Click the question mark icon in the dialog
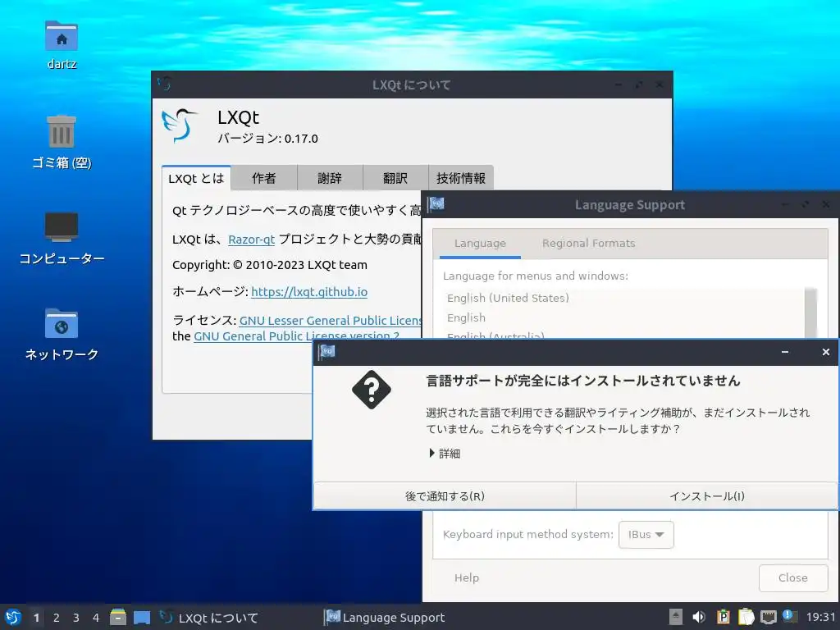 [372, 390]
